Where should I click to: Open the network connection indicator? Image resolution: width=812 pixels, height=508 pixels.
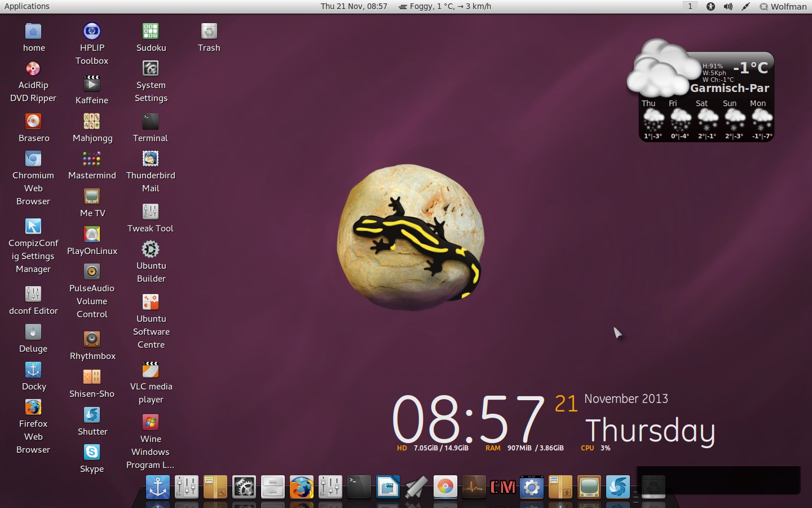745,6
